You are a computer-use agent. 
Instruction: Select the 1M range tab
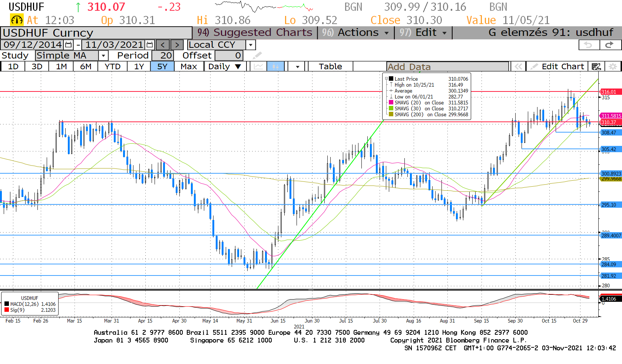point(61,67)
